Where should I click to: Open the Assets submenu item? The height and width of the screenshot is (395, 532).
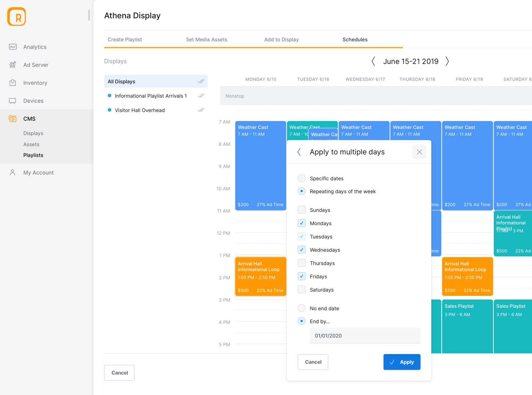tap(31, 144)
